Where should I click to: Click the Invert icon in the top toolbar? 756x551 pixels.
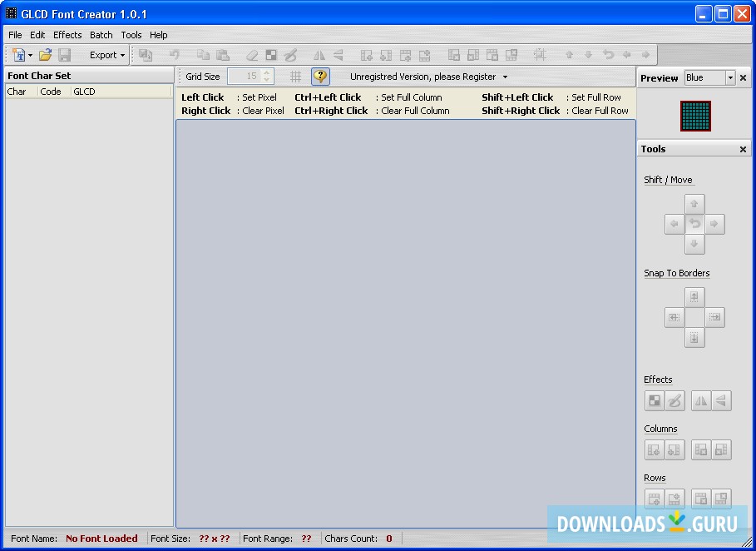point(271,55)
